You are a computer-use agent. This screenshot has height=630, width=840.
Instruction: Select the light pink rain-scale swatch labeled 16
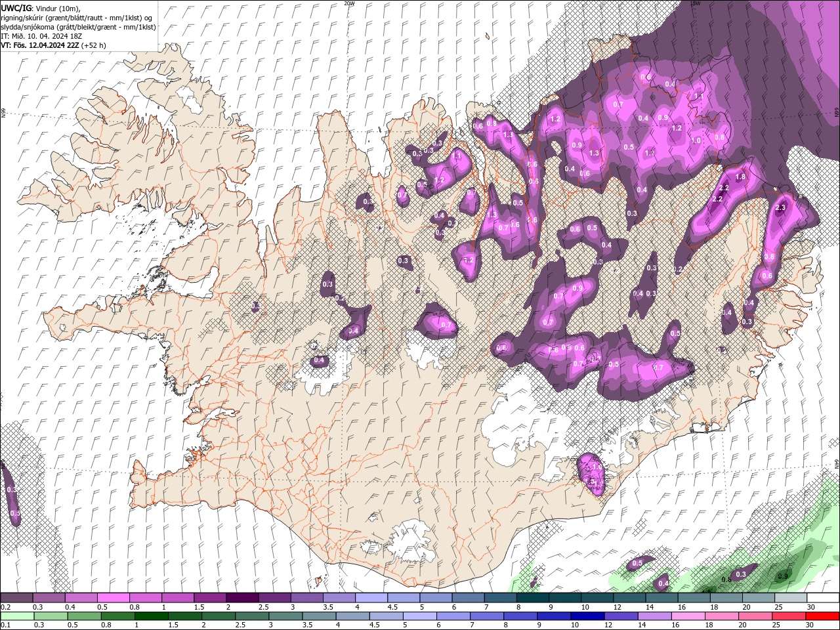coord(688,616)
